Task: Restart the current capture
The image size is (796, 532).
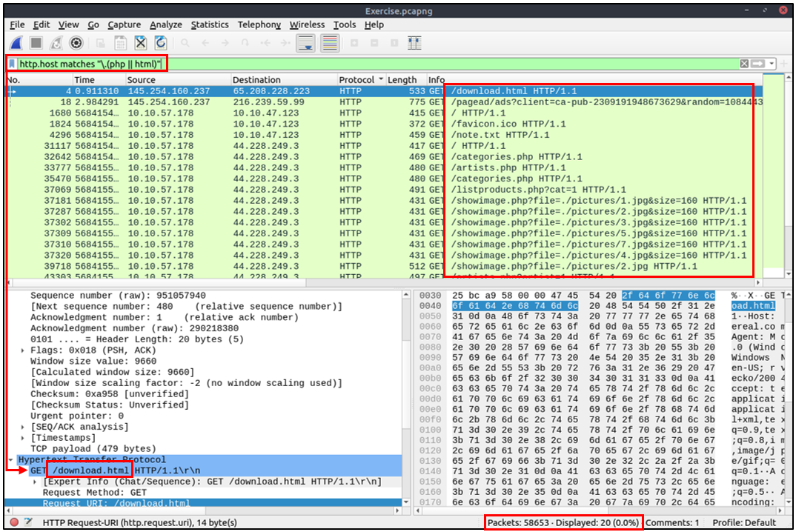Action: pyautogui.click(x=56, y=43)
